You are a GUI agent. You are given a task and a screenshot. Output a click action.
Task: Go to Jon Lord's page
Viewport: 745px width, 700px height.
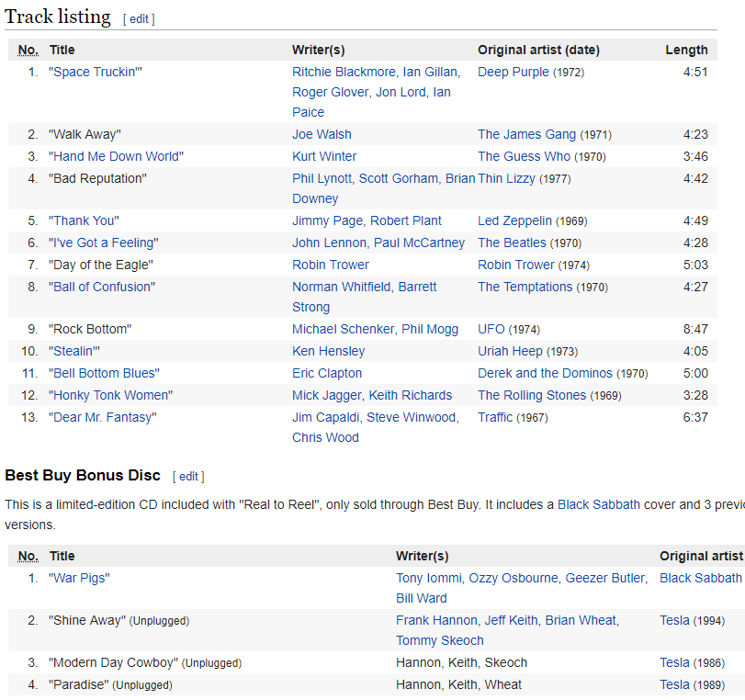pos(401,92)
